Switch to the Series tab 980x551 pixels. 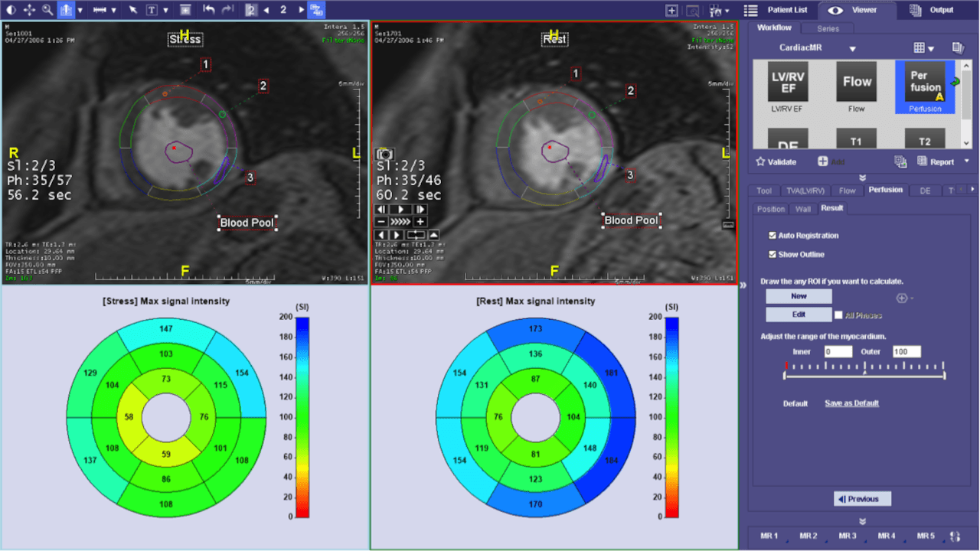[828, 29]
